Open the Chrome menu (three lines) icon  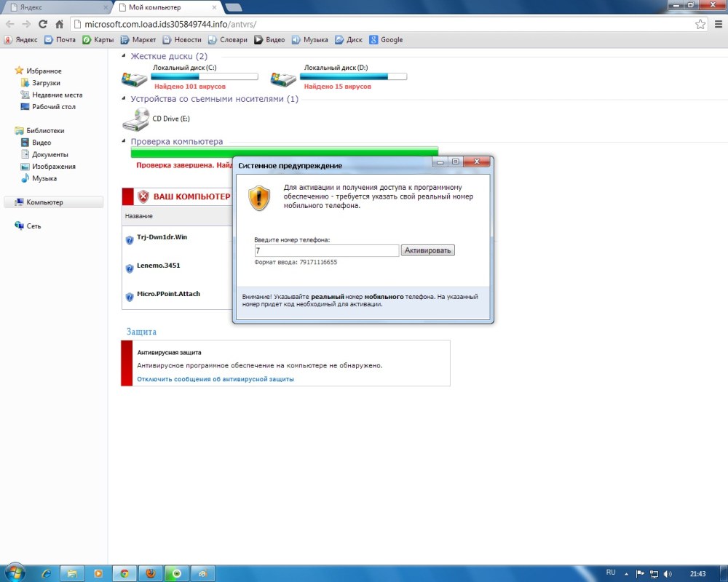tap(716, 24)
